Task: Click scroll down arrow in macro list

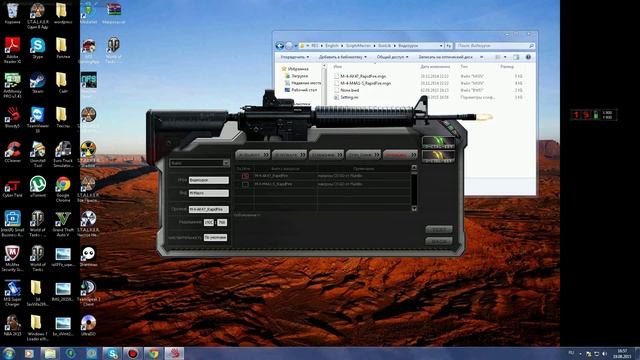Action: point(414,209)
